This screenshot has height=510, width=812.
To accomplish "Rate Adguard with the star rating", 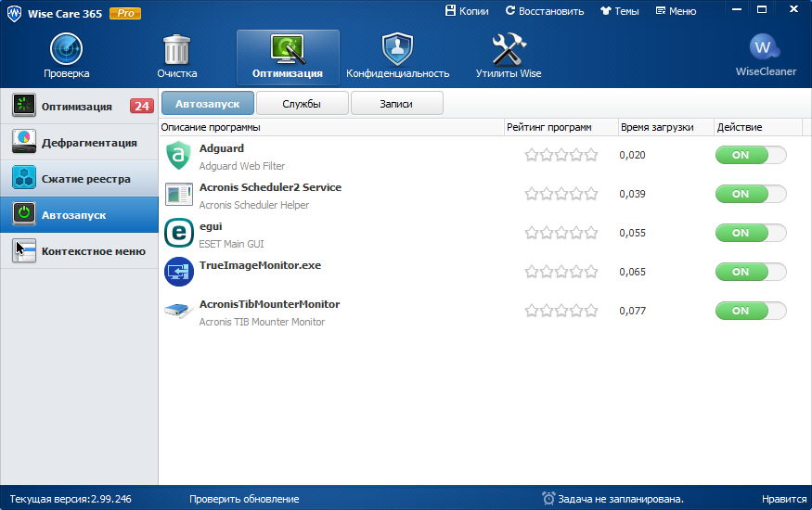I will coord(561,155).
